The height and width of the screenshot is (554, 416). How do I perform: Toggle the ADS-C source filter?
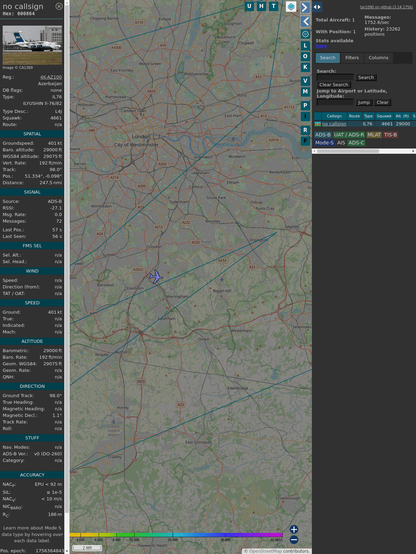tap(356, 143)
